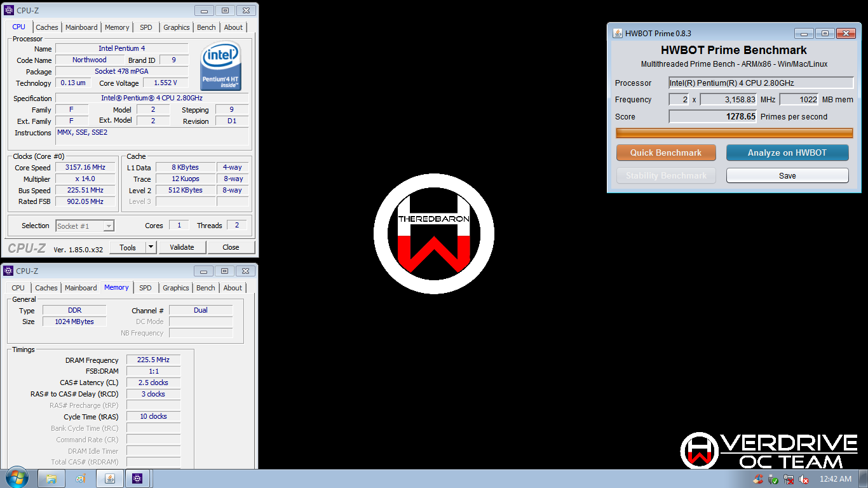
Task: Switch to SPD tab in CPU-Z memory window
Action: [x=146, y=288]
